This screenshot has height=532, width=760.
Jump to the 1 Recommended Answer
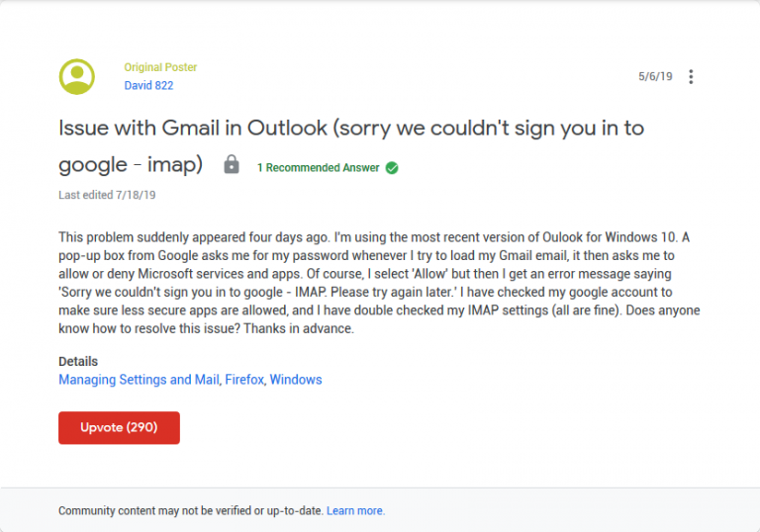[318, 168]
